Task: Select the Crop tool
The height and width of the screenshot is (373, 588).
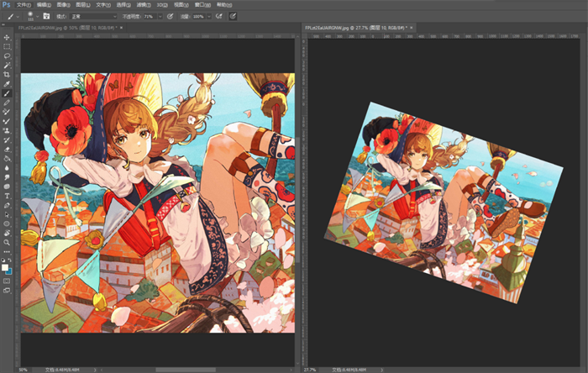Action: point(7,74)
